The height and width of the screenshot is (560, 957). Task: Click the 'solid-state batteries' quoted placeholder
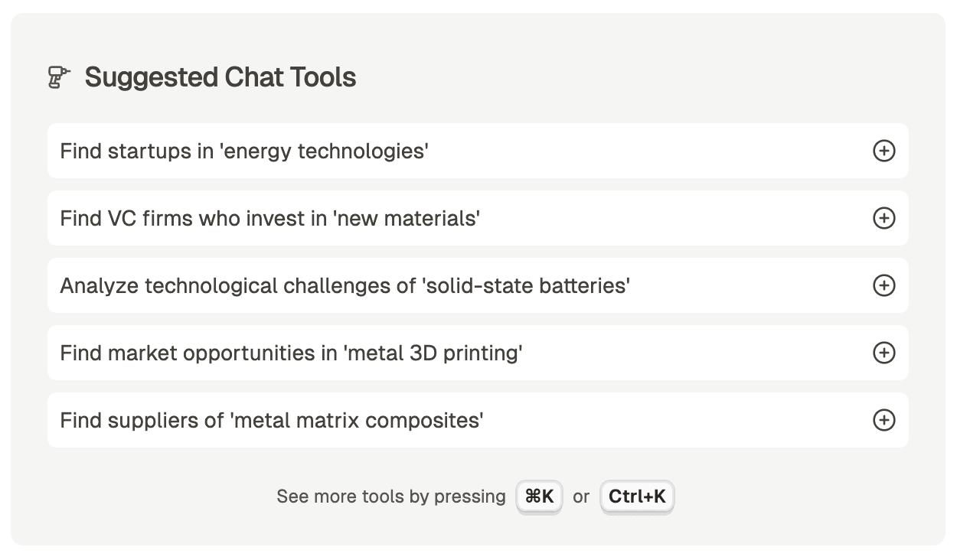527,285
